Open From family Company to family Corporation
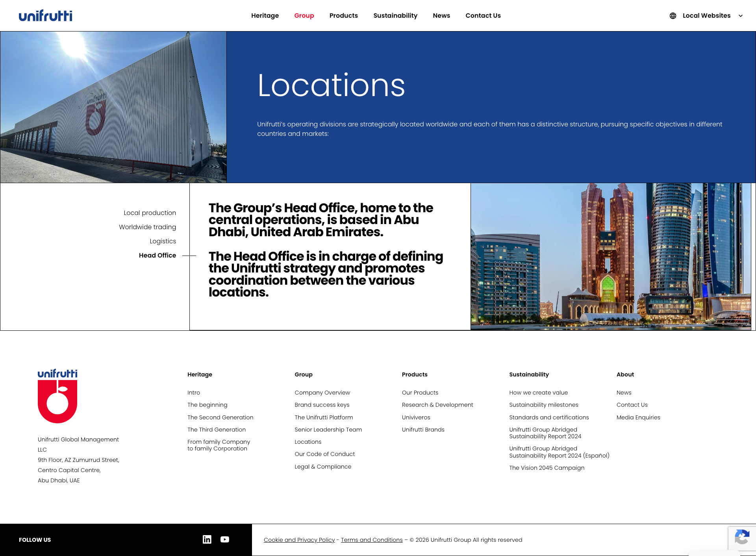The image size is (756, 556). pyautogui.click(x=219, y=445)
